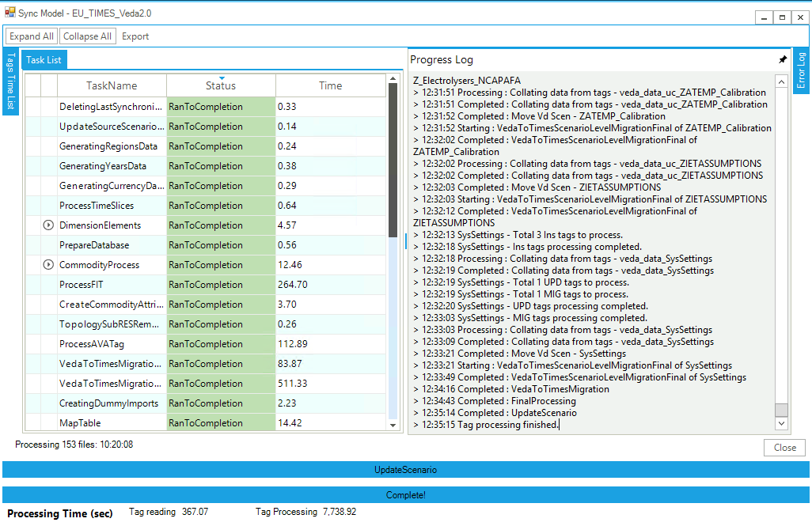Screen dimensions: 812x526
Task: Select the MapTable task row
Action: pos(206,422)
